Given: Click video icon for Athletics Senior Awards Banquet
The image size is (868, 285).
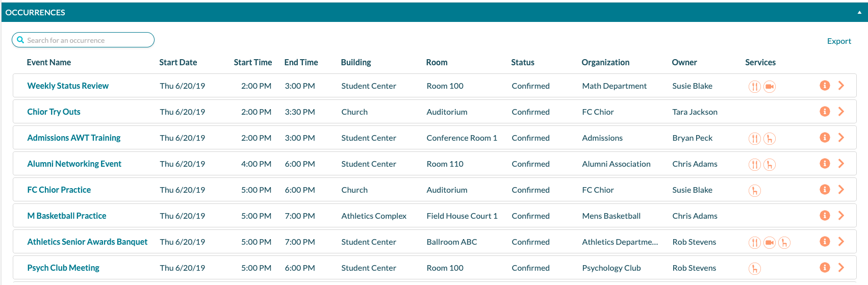Looking at the screenshot, I should [770, 243].
